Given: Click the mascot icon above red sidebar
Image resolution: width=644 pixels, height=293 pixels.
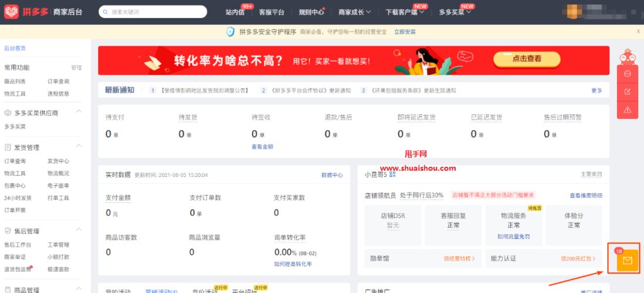Looking at the screenshot, I should [627, 57].
